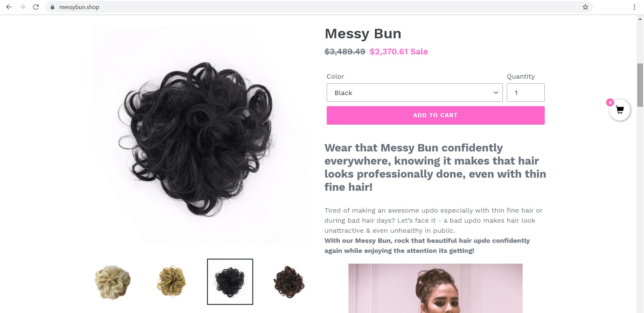
Task: Select the black bun thumbnail
Action: point(230,282)
